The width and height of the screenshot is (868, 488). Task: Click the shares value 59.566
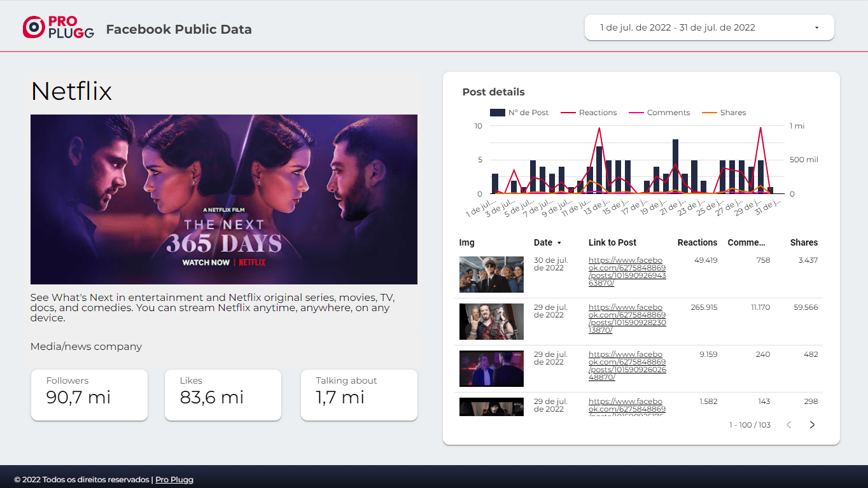coord(806,307)
